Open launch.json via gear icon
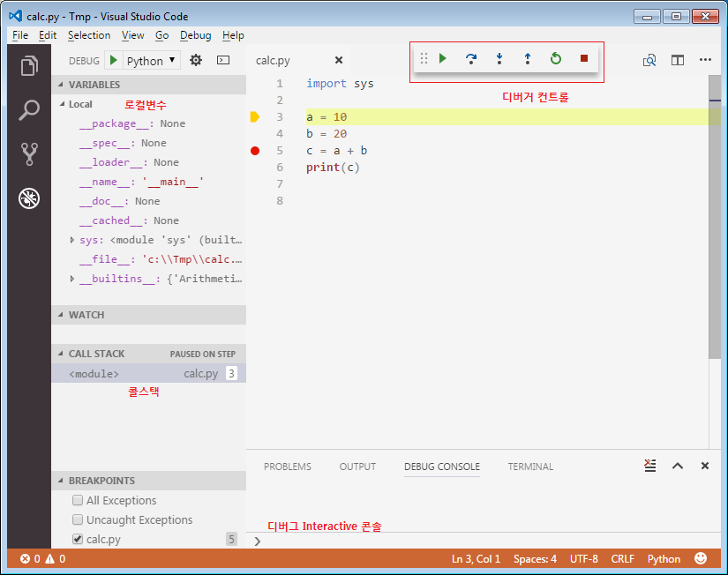Viewport: 728px width, 575px height. (196, 60)
